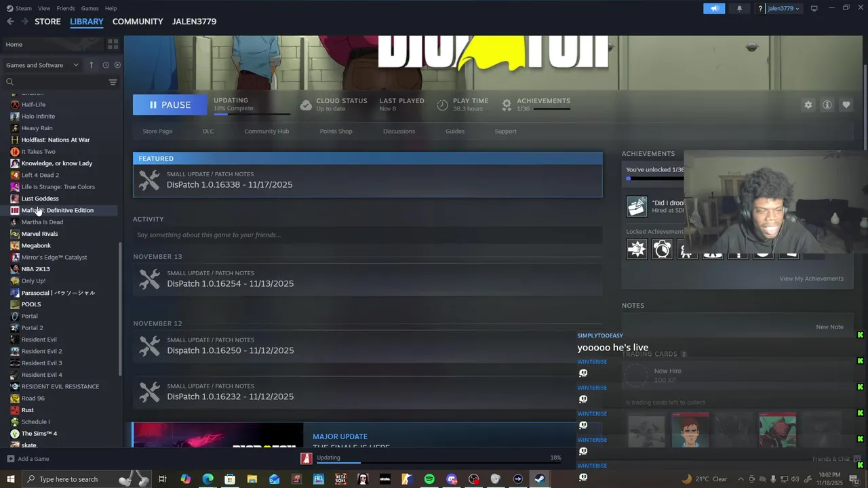
Task: Open game settings gear icon
Action: coord(808,105)
